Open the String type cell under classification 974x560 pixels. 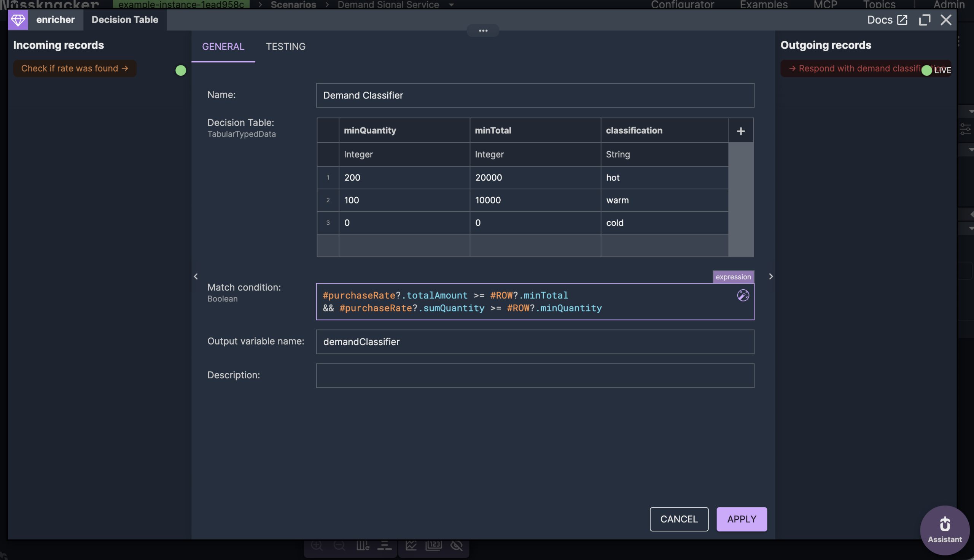click(x=665, y=154)
